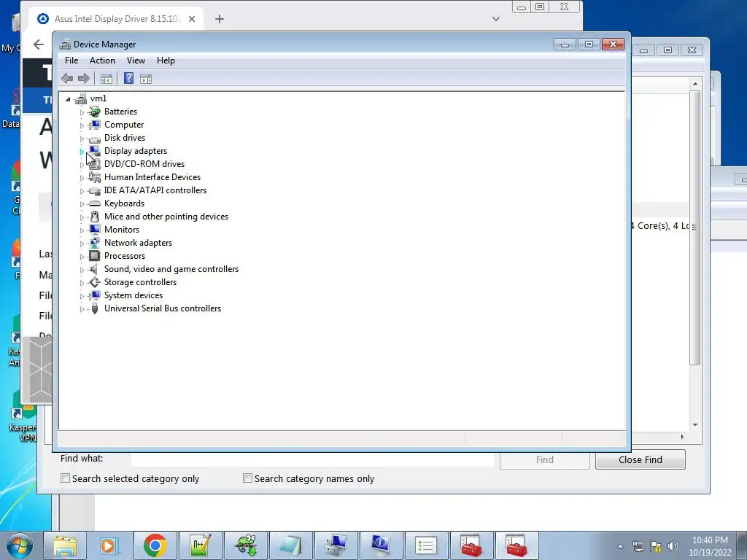The image size is (747, 560).
Task: Select the Monitors tree item label
Action: [x=122, y=230]
